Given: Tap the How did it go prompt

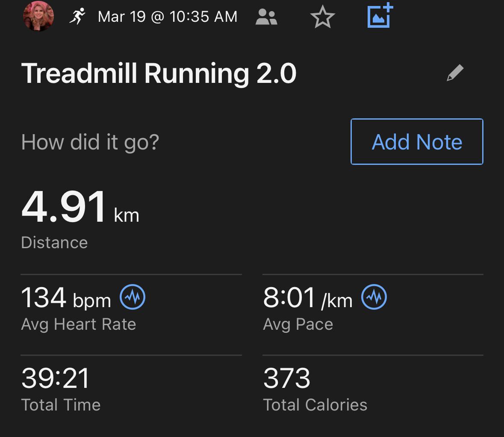Looking at the screenshot, I should (x=90, y=142).
